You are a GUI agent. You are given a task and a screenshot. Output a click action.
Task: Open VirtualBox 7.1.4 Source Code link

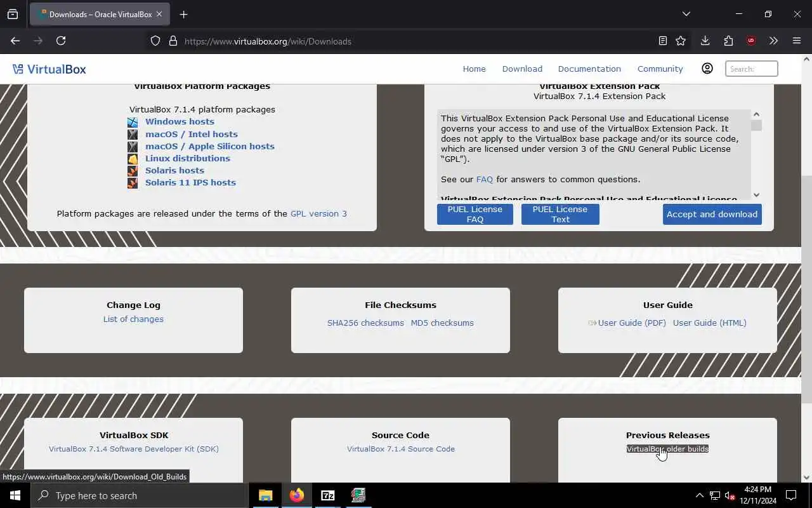pos(401,448)
